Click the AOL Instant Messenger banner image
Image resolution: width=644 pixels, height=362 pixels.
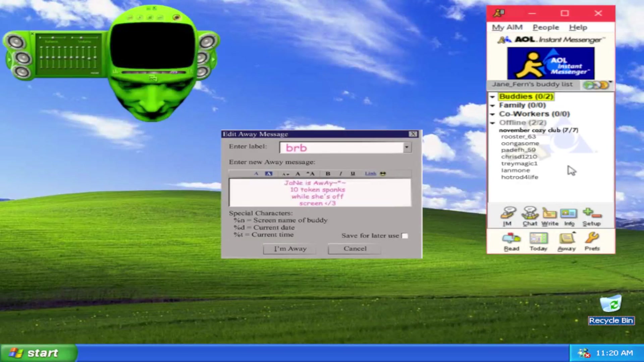(x=551, y=63)
